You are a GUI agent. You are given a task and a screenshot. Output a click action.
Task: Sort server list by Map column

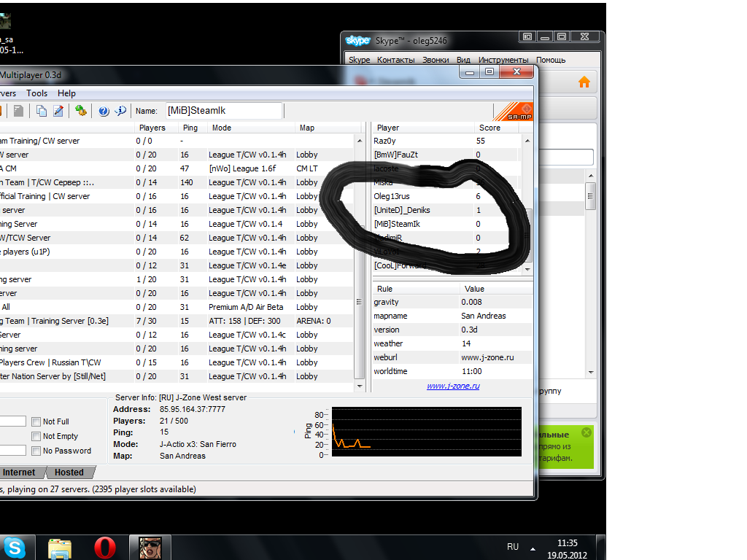coord(326,128)
